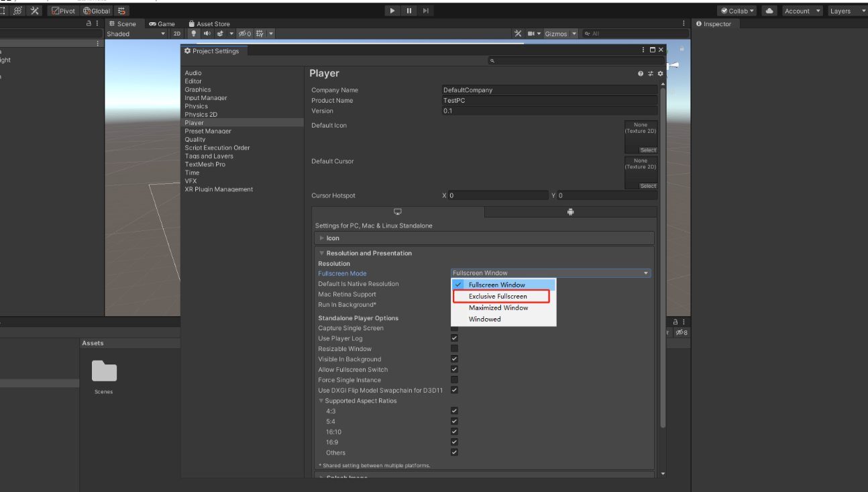Open Scene view component tools icon
The height and width of the screenshot is (492, 868).
[x=518, y=34]
